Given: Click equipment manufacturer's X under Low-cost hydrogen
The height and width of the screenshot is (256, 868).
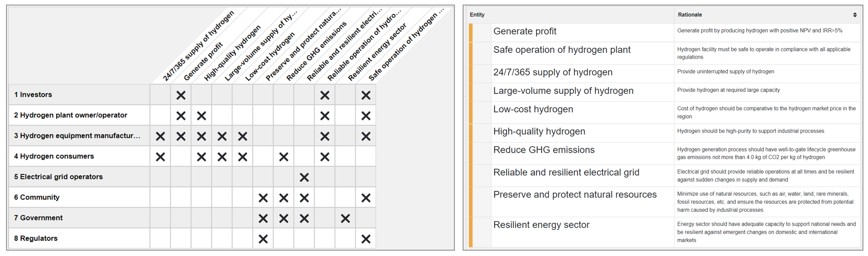Looking at the screenshot, I should coord(243,136).
